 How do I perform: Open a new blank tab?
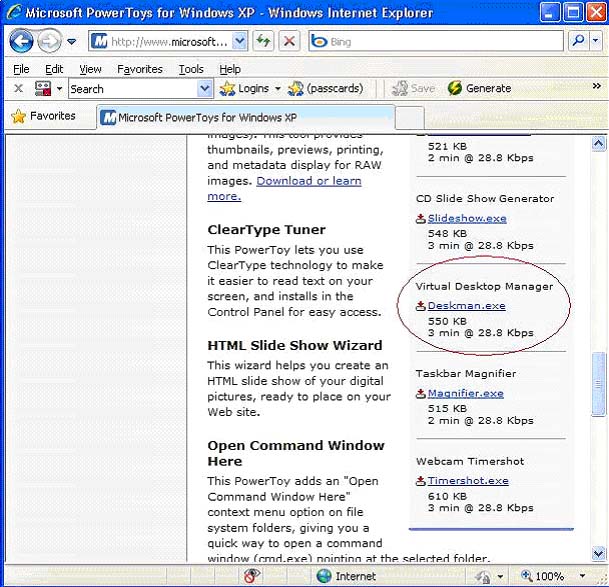pos(410,118)
